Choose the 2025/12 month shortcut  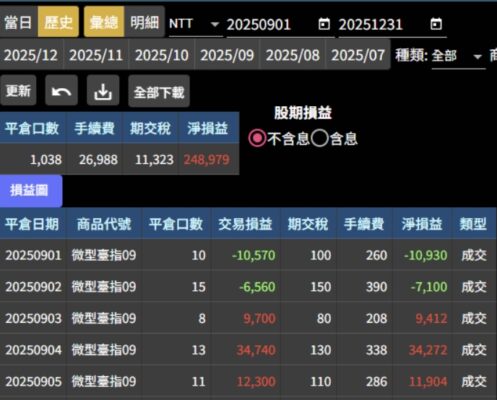31,55
